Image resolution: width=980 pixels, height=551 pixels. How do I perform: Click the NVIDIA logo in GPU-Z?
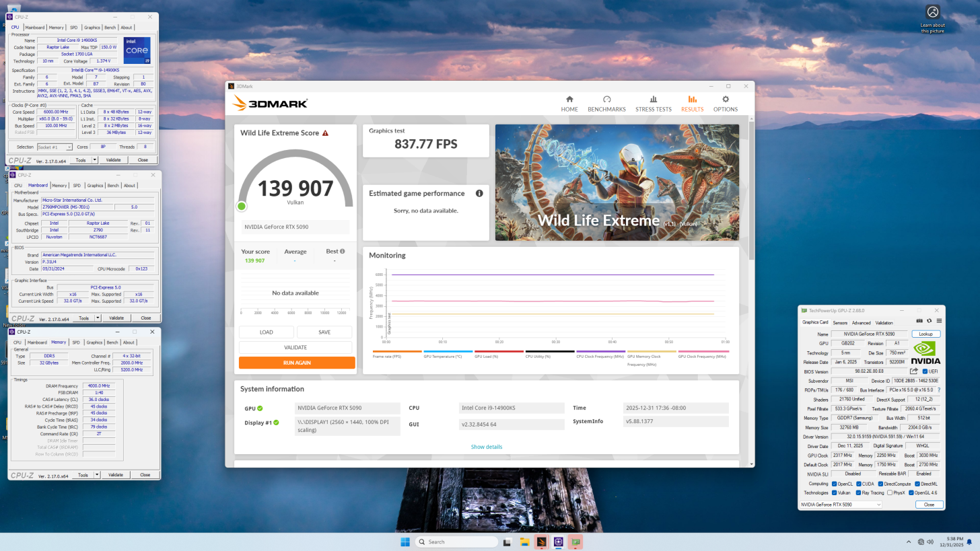click(x=926, y=353)
